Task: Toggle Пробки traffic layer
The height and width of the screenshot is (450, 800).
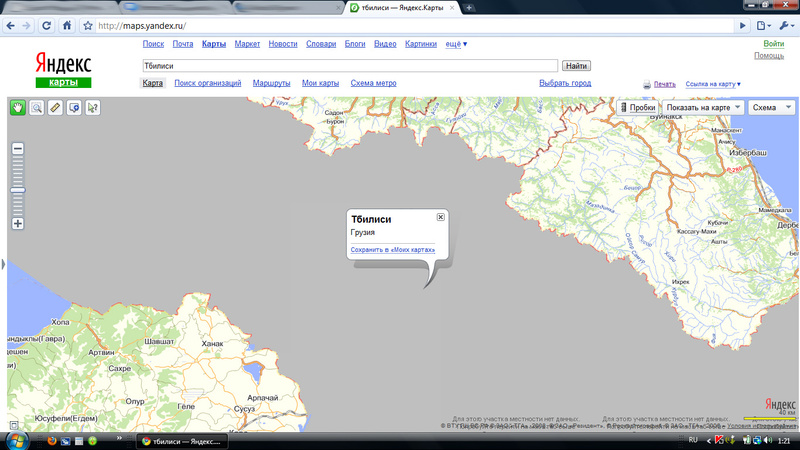Action: (637, 107)
